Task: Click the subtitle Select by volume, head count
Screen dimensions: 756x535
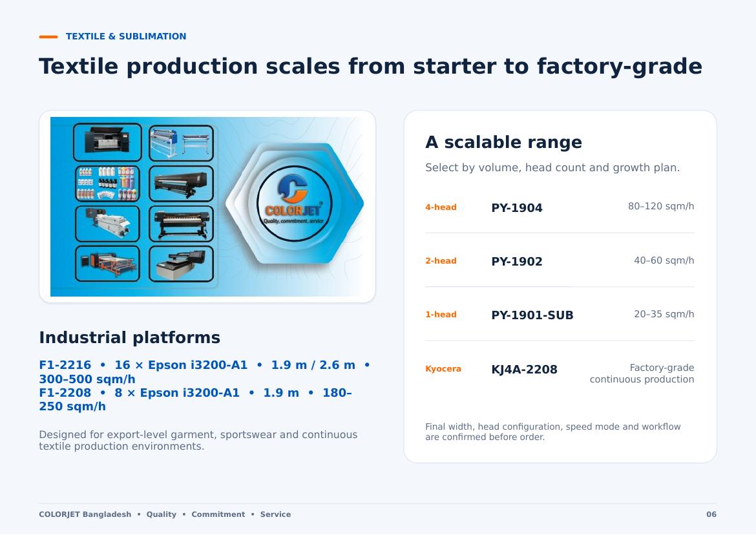Action: pyautogui.click(x=552, y=168)
